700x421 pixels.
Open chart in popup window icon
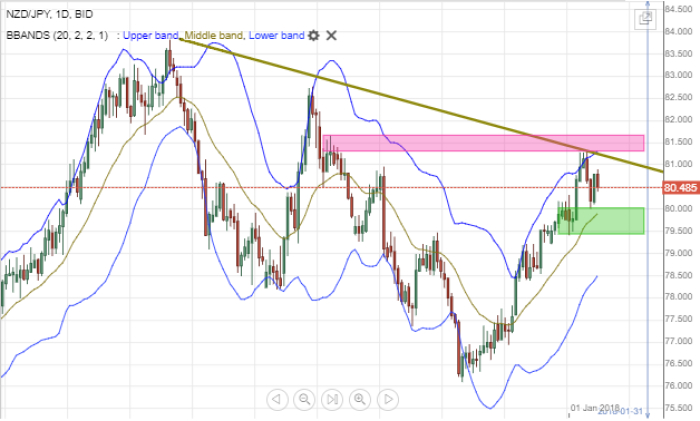click(645, 19)
